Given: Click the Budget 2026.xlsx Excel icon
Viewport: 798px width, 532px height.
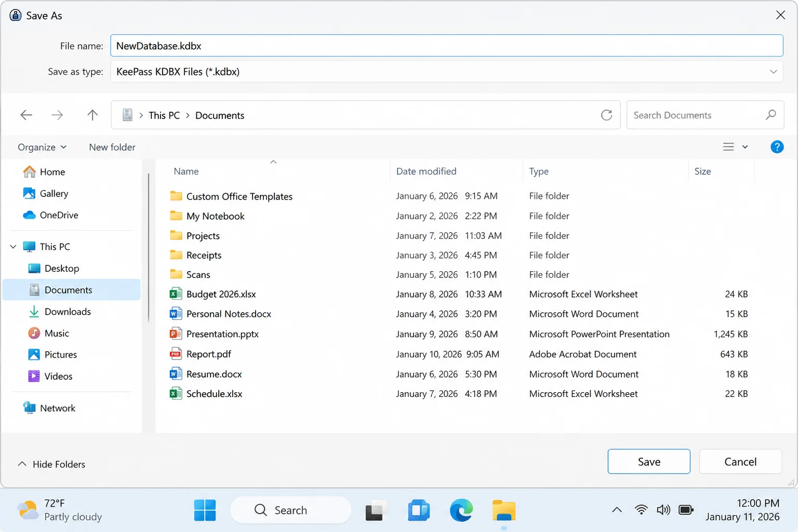Looking at the screenshot, I should coord(176,294).
